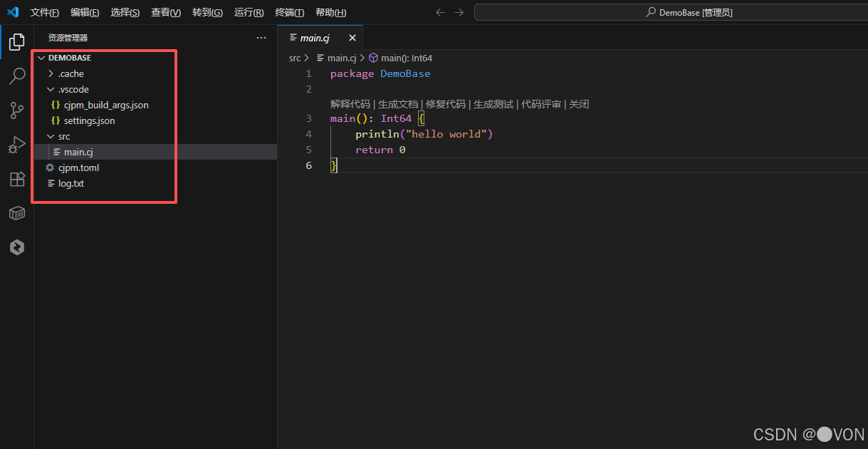Click the Cangjie package box icon in activity bar
The height and width of the screenshot is (449, 868).
(x=16, y=213)
